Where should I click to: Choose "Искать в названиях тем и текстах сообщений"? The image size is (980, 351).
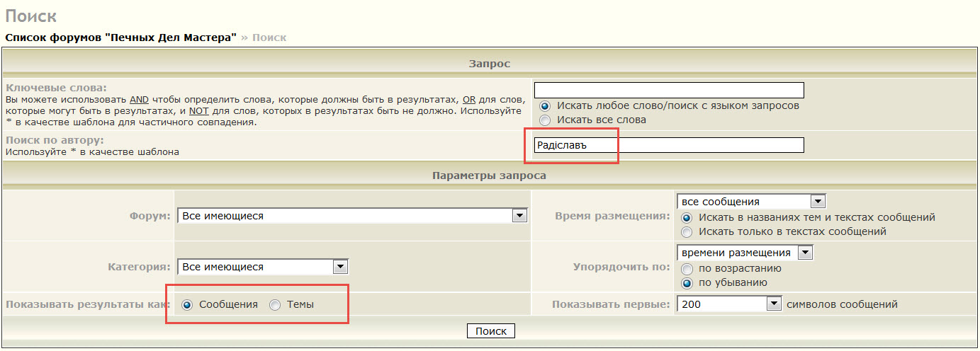coord(686,217)
